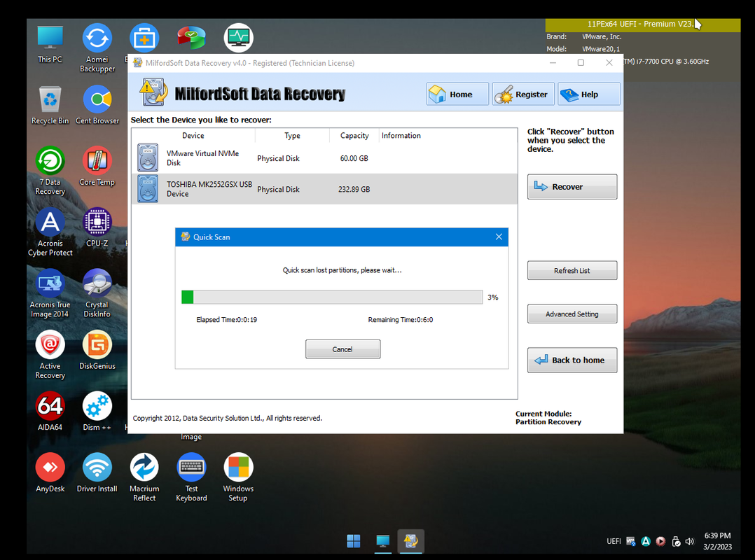
Task: Click the red play-arrow tray icon
Action: point(660,541)
